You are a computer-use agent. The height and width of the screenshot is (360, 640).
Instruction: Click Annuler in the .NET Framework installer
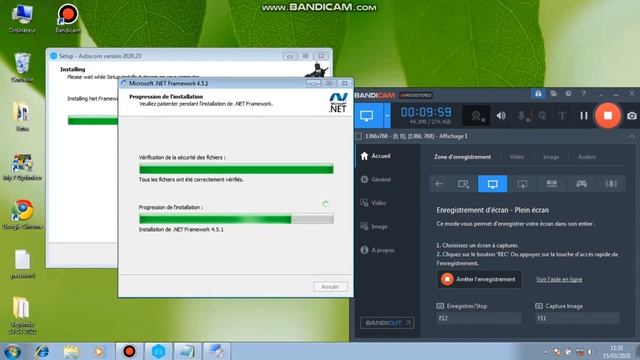coord(330,287)
